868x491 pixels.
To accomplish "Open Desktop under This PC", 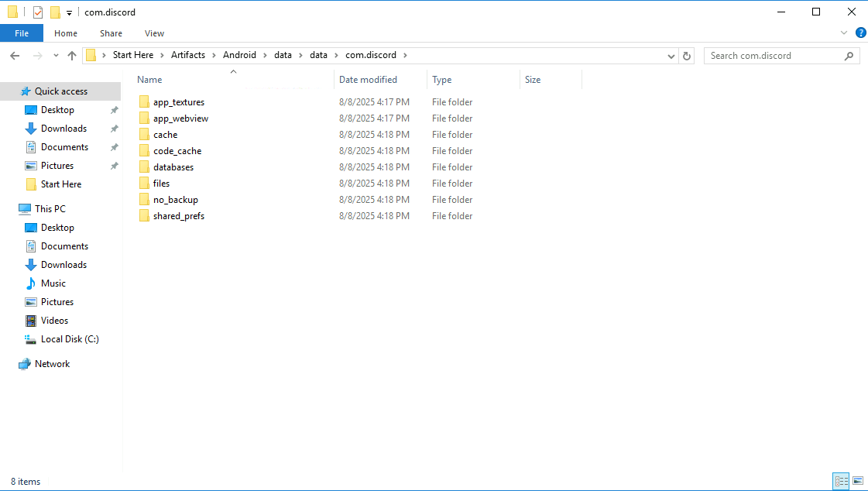I will click(x=57, y=228).
